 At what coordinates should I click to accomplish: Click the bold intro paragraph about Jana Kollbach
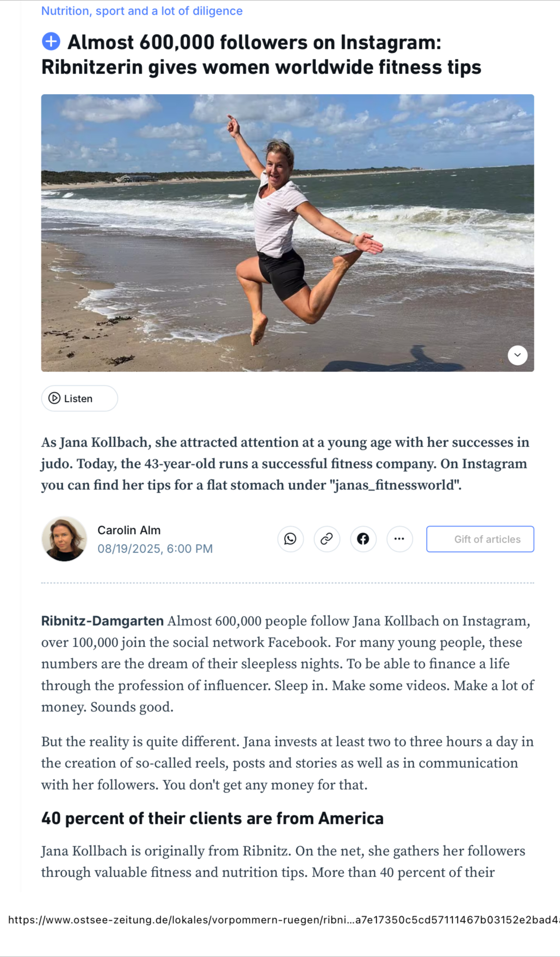tap(285, 463)
